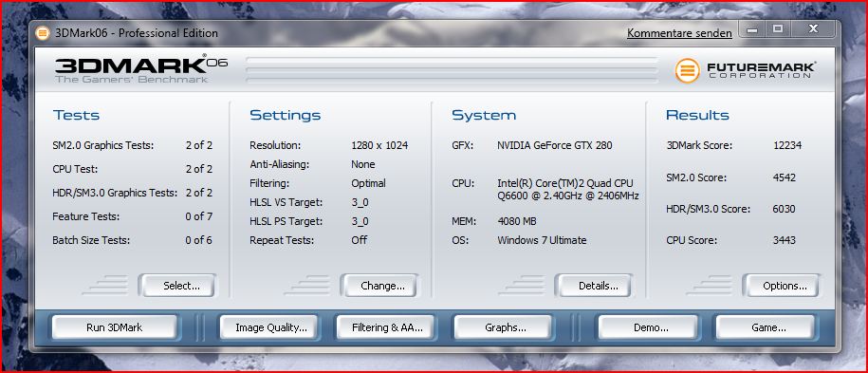868x373 pixels.
Task: Click the Repeat Tests value Off
Action: coord(360,240)
